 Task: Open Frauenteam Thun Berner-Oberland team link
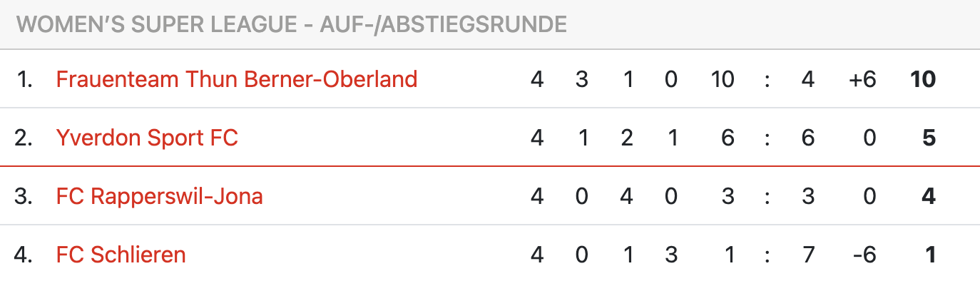tap(237, 78)
